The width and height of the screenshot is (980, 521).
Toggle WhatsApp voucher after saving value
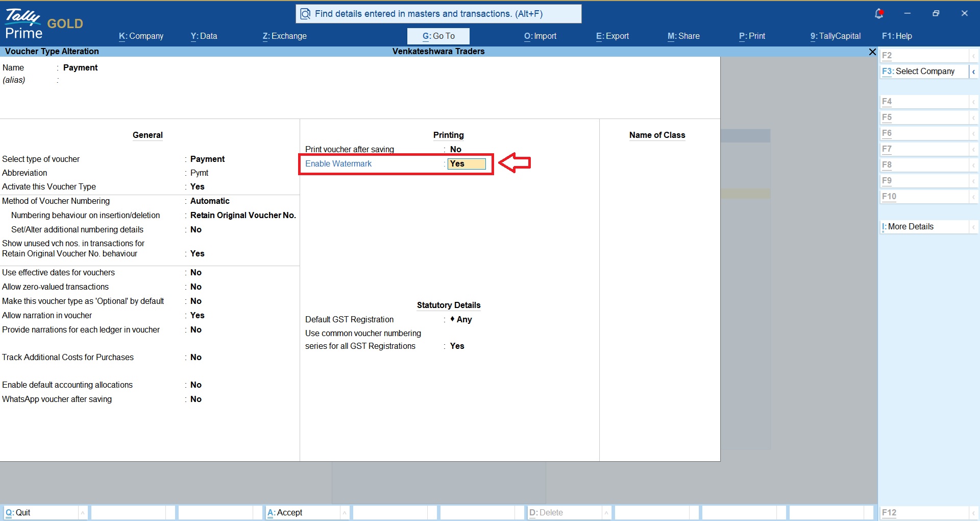tap(196, 399)
